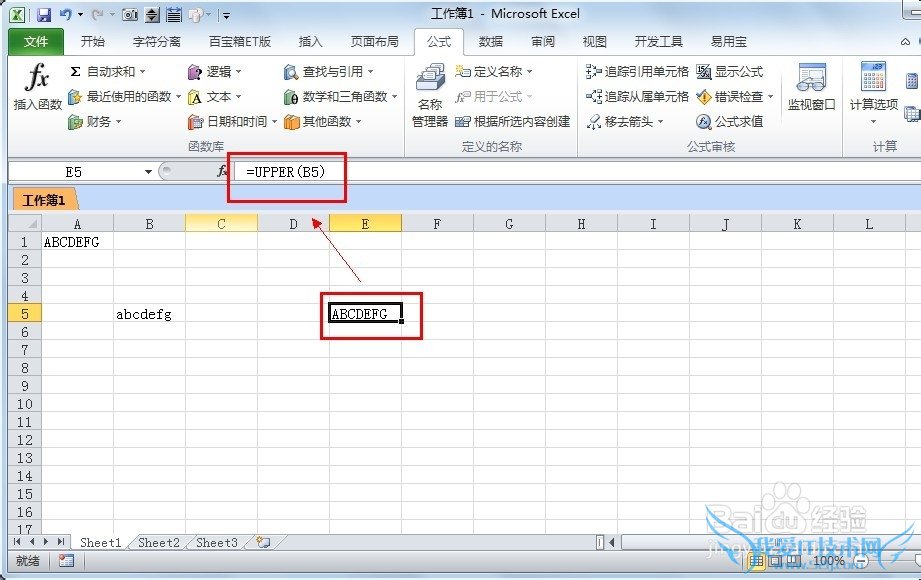The width and height of the screenshot is (921, 580).
Task: Expand the 定义名称 dropdown arrow
Action: [x=529, y=72]
